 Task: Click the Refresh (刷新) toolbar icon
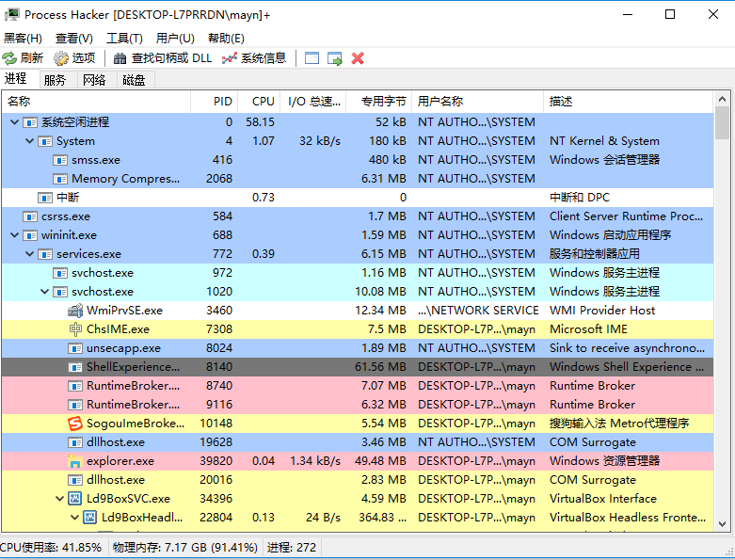(10, 58)
